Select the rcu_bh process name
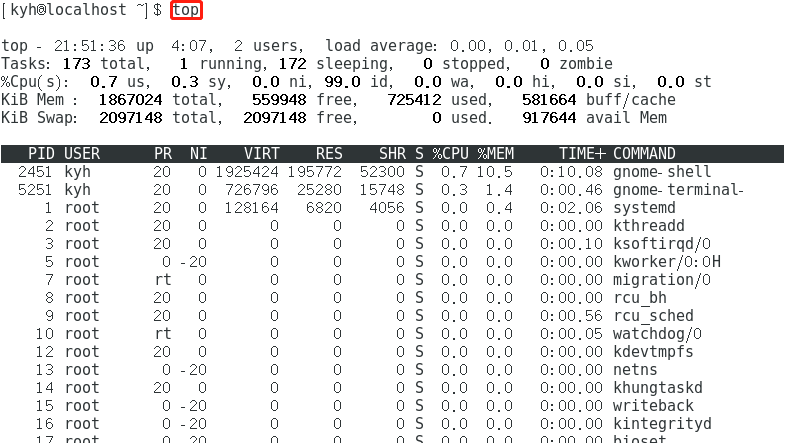Screen dimensions: 787x443 [639, 298]
